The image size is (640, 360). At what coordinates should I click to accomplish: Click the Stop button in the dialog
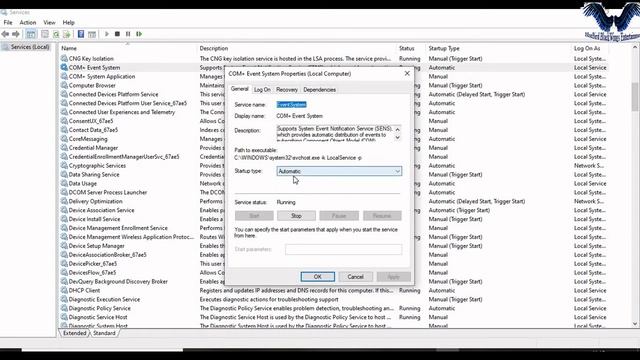pyautogui.click(x=296, y=216)
